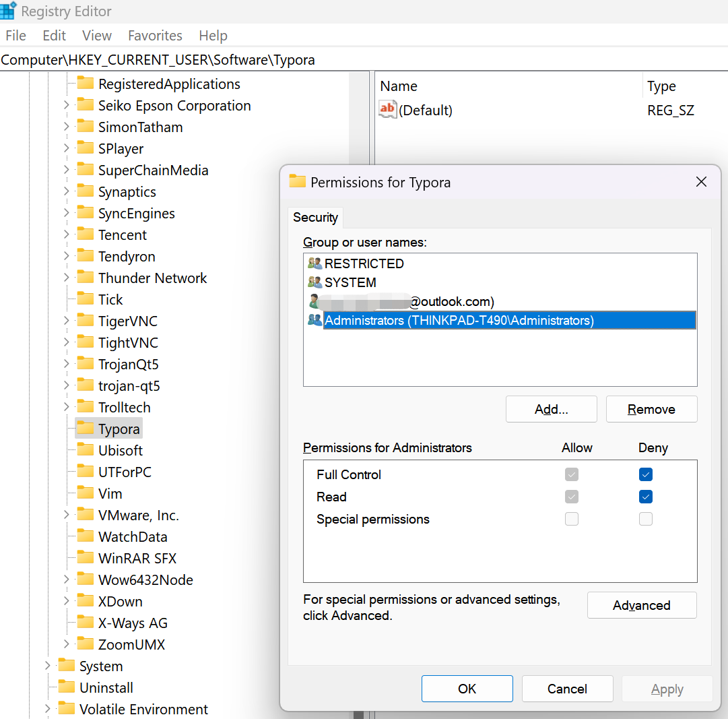The width and height of the screenshot is (728, 719).
Task: Click the Tick folder icon
Action: tap(85, 299)
